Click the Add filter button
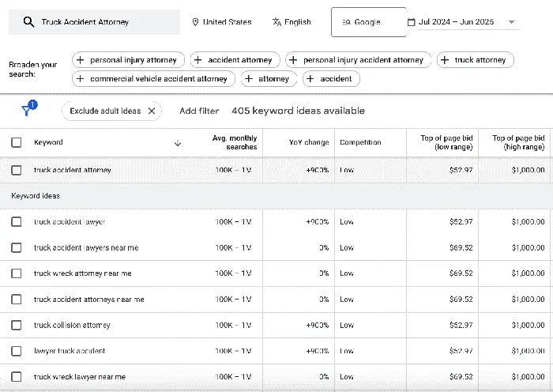The image size is (553, 392). pos(199,111)
